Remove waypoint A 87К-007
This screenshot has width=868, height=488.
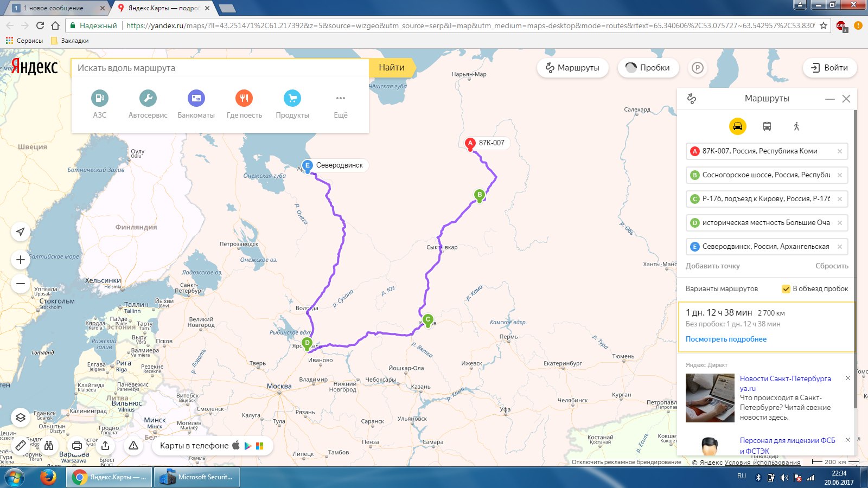840,151
